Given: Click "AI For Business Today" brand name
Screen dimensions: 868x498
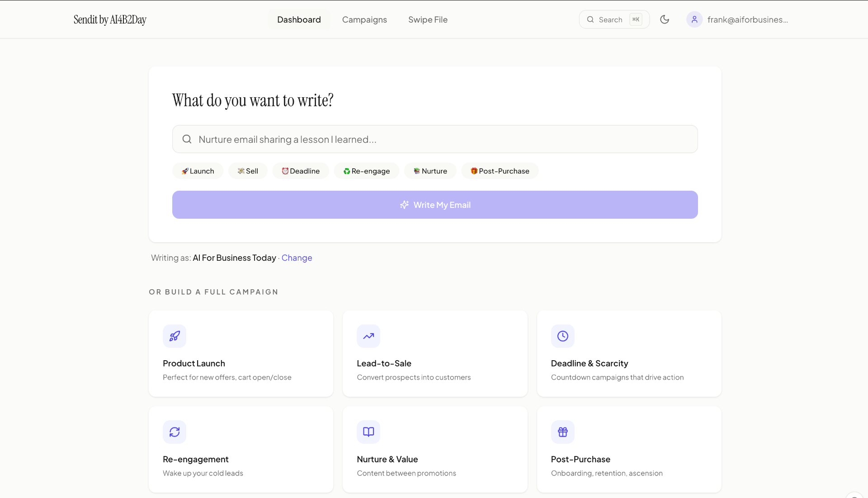Looking at the screenshot, I should [234, 258].
